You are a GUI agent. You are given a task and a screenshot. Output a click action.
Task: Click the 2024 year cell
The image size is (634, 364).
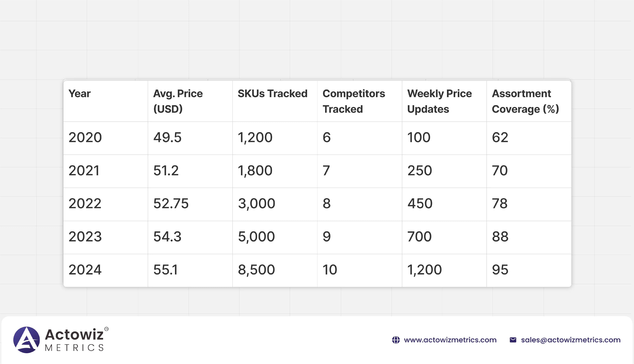pyautogui.click(x=85, y=270)
